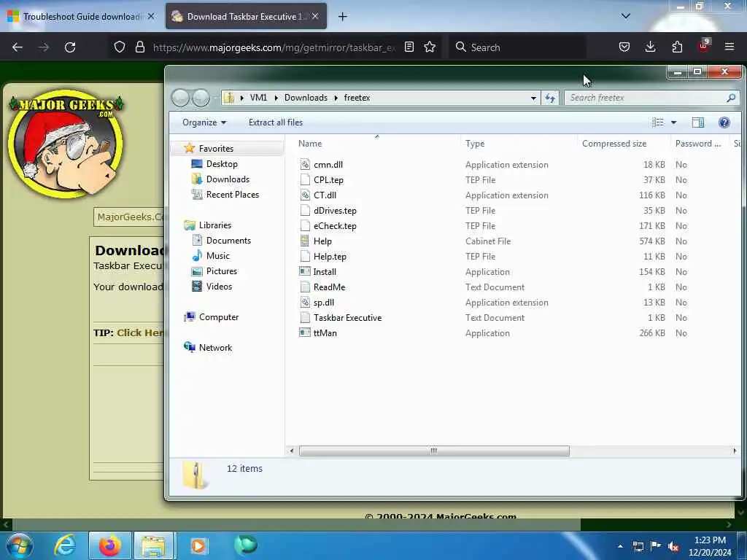The width and height of the screenshot is (747, 560).
Task: Bookmark this page with star icon
Action: click(430, 47)
